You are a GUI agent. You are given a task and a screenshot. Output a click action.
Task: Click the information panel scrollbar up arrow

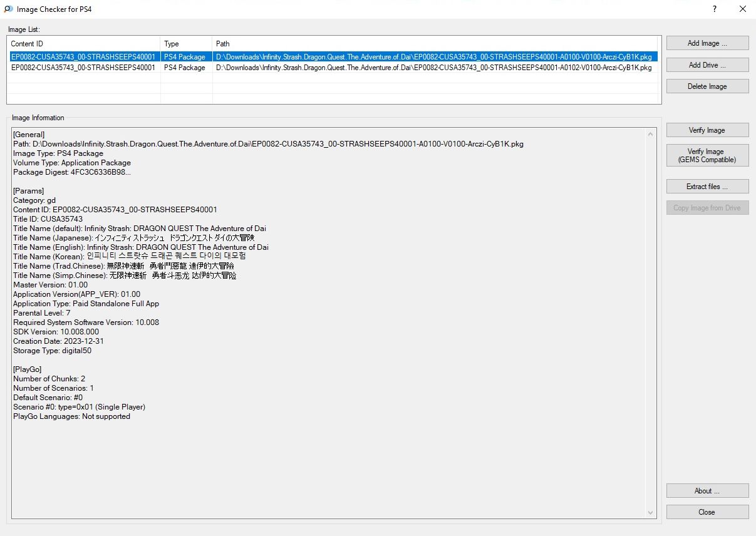[x=651, y=134]
